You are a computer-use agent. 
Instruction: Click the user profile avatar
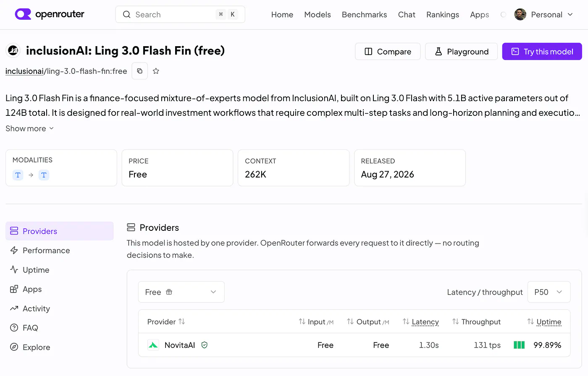520,15
